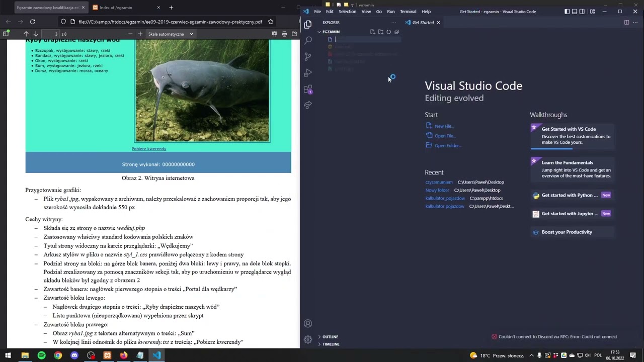Collapse all folders in the explorer
The width and height of the screenshot is (644, 362).
(396, 32)
